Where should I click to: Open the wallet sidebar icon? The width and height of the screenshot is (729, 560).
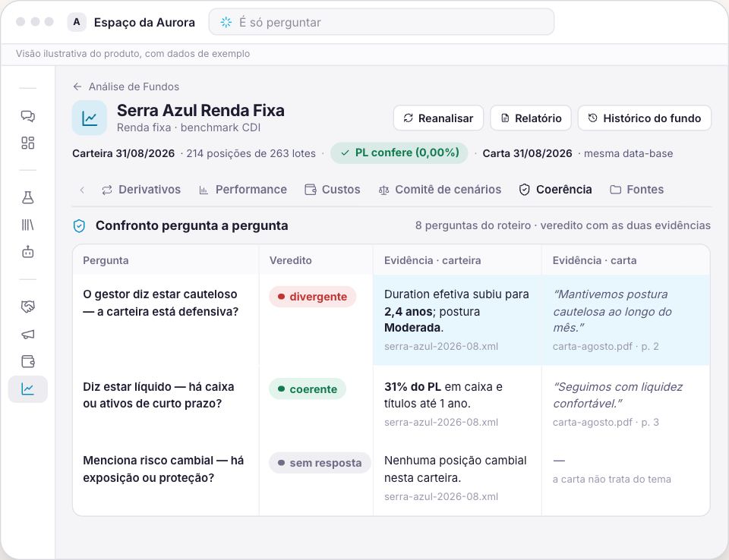[28, 361]
